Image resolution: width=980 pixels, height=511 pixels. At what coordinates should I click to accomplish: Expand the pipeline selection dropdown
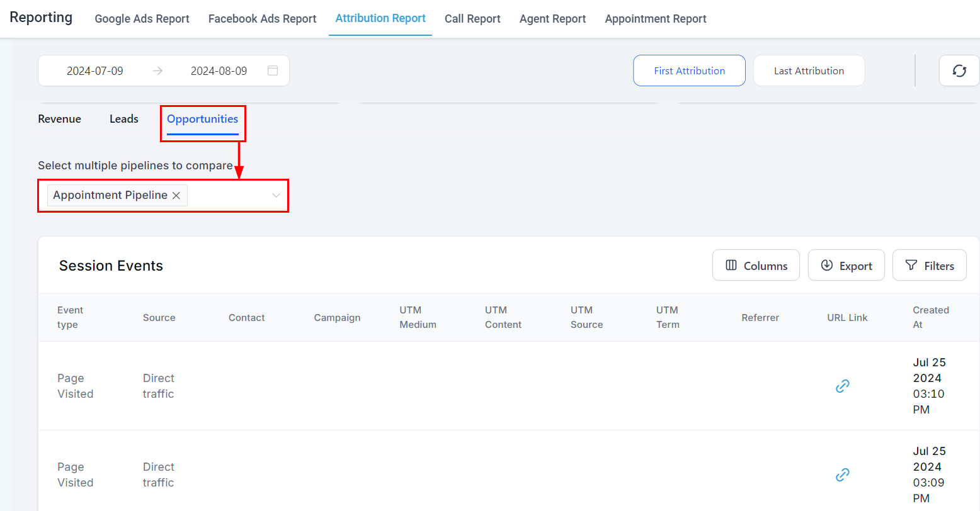click(x=276, y=196)
